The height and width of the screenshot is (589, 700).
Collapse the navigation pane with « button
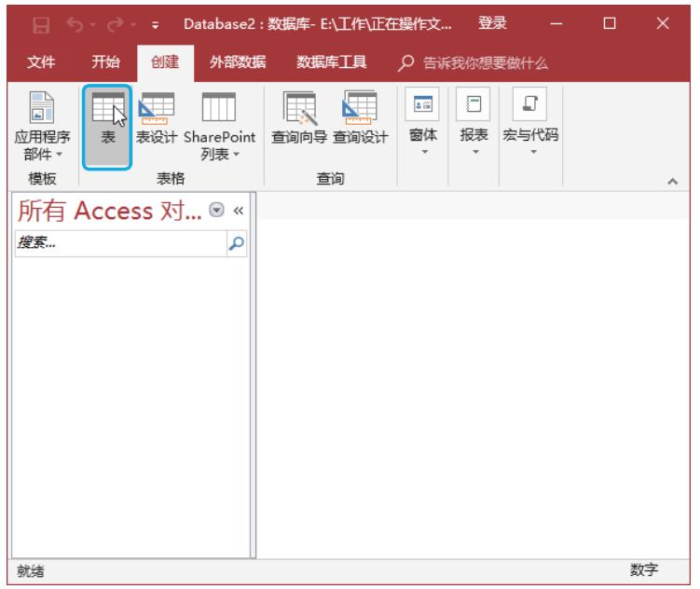(x=238, y=211)
